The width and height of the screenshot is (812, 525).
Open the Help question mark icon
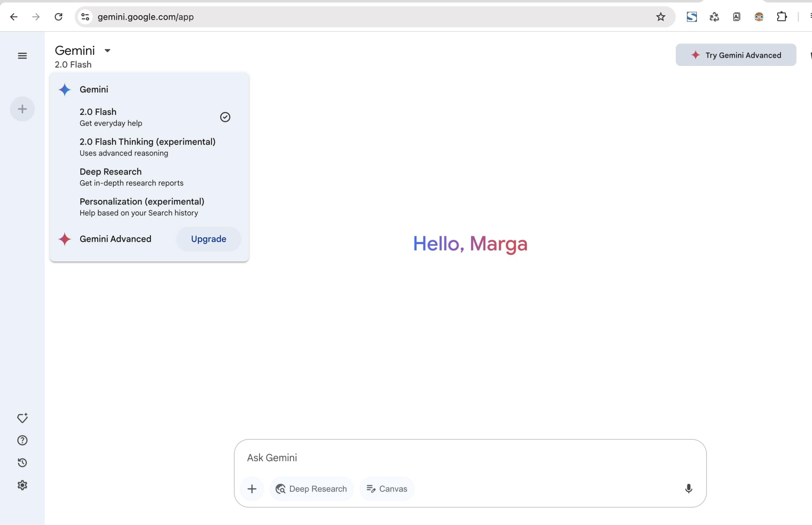[x=22, y=441]
